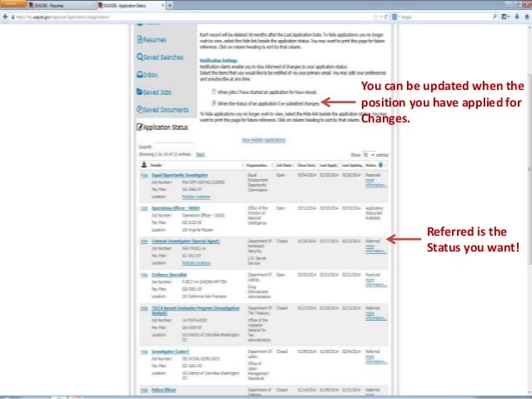Open the orange Firefox menu button
Image resolution: width=532 pixels, height=399 pixels.
13,4
